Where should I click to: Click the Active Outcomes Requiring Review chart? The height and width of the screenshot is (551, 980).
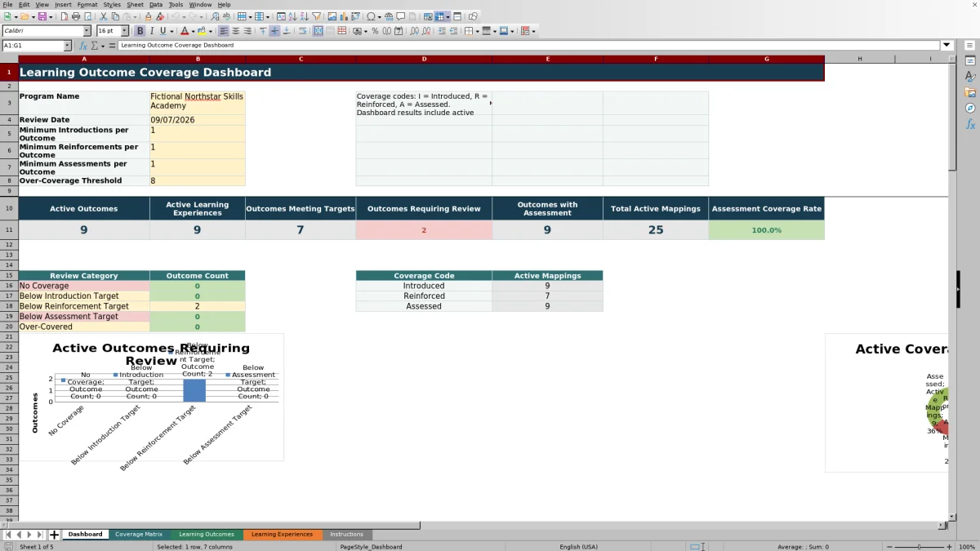click(151, 398)
